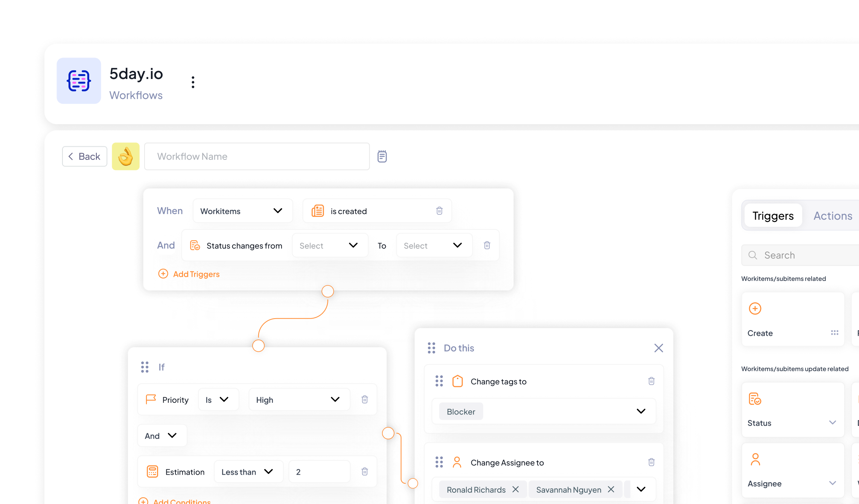Click the Create trigger card
859x504 pixels.
click(x=793, y=319)
